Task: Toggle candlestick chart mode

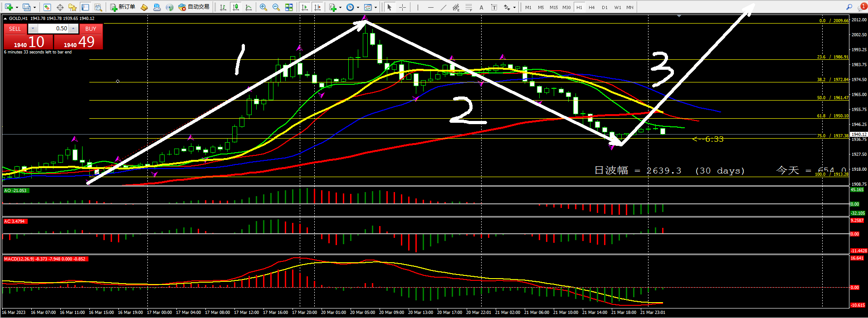Action: [x=235, y=7]
